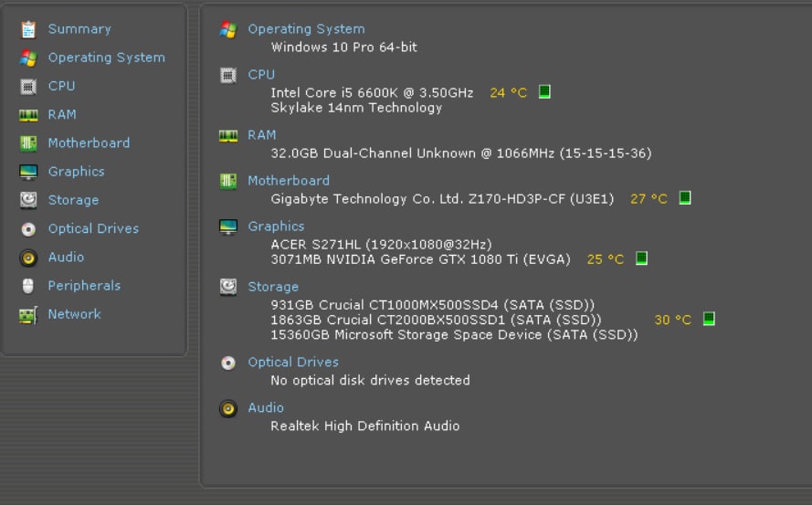Viewport: 812px width, 505px height.
Task: Open the Operating System sidebar section
Action: [106, 58]
